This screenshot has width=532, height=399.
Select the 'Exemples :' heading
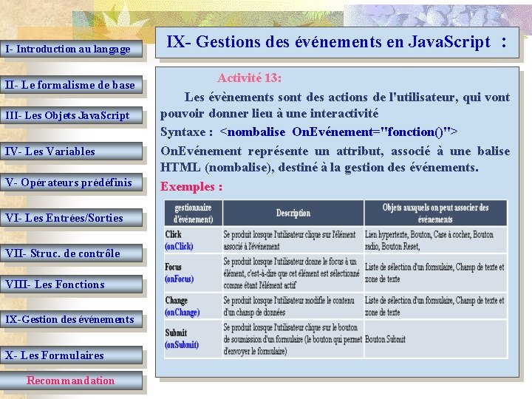pyautogui.click(x=191, y=186)
